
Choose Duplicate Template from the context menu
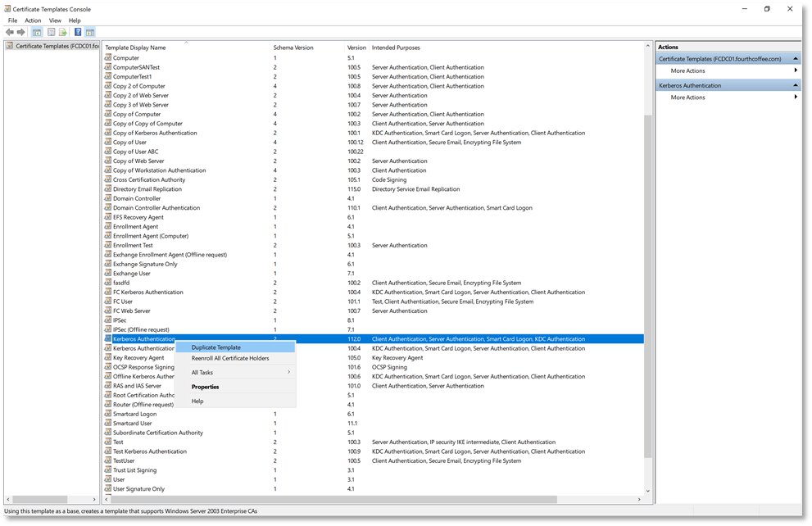pos(216,347)
